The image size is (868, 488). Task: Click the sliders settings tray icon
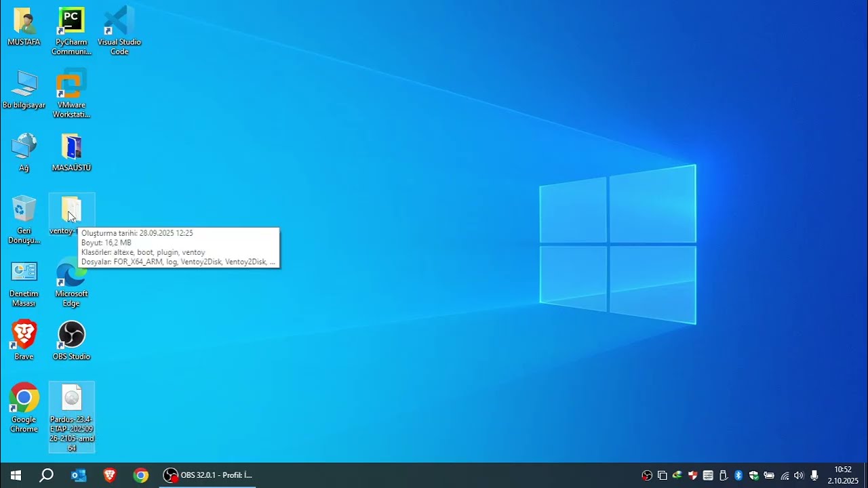click(x=708, y=476)
